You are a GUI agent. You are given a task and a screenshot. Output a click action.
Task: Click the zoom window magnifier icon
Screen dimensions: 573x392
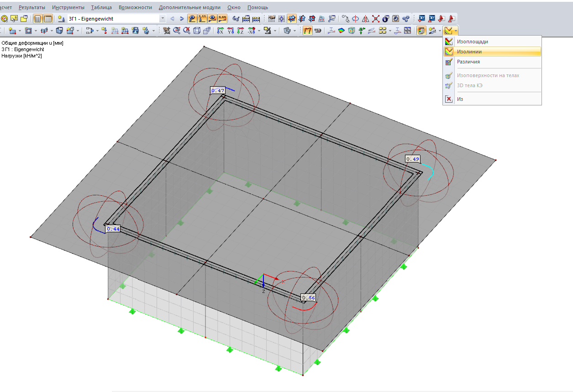tap(177, 31)
